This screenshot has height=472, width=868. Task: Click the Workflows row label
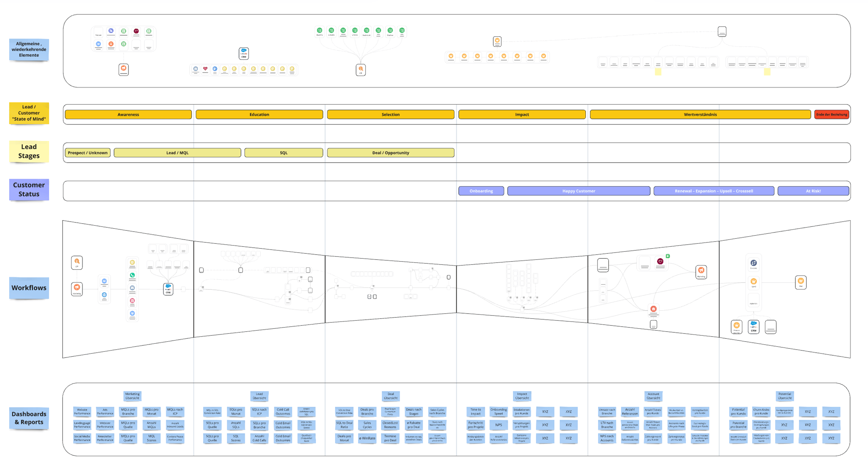[29, 288]
